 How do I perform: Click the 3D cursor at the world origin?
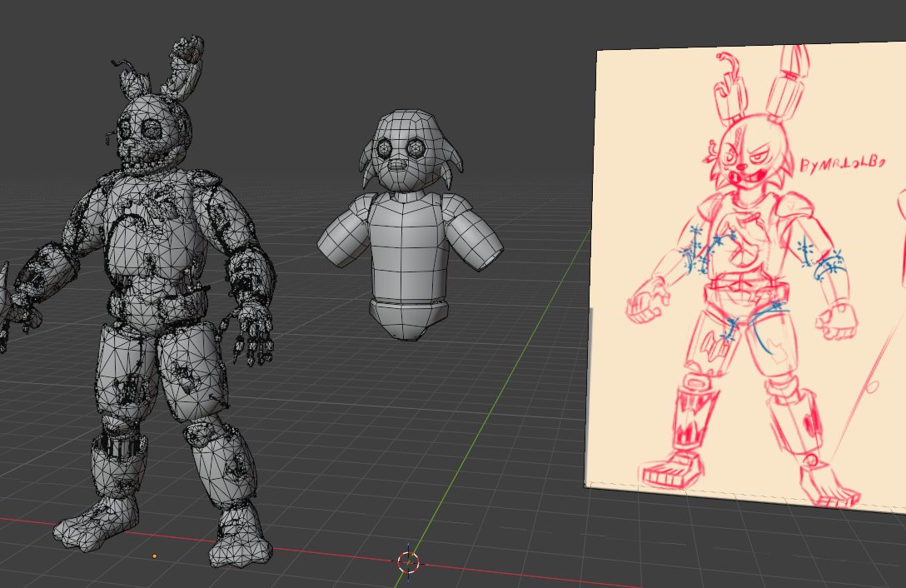point(409,561)
